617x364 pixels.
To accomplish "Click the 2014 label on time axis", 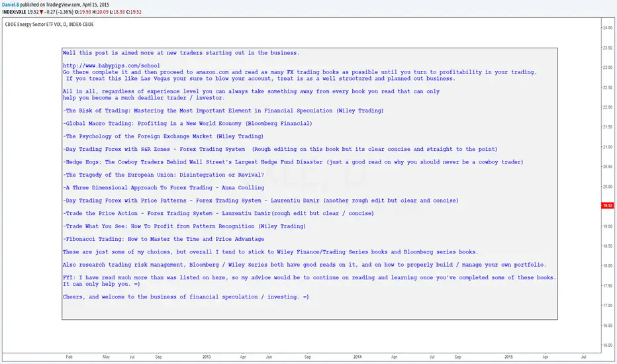I will tap(357, 357).
